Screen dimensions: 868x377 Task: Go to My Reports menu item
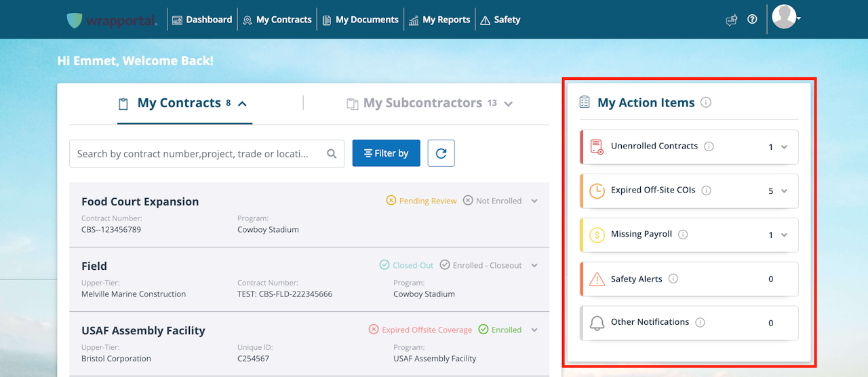(439, 20)
